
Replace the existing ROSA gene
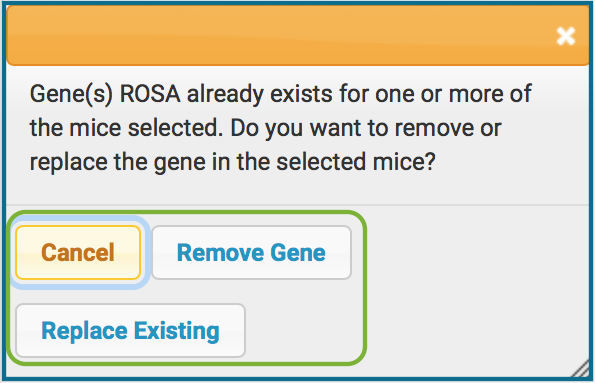tap(131, 330)
